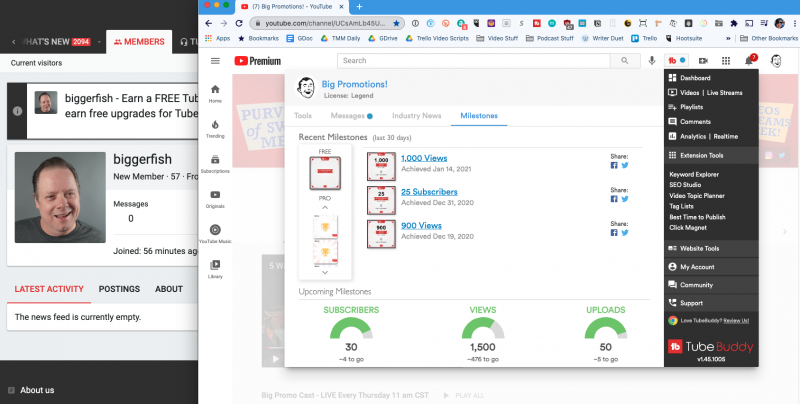The width and height of the screenshot is (800, 404).
Task: Select Keyword Explorer from TubeBuddy menu
Action: (695, 174)
